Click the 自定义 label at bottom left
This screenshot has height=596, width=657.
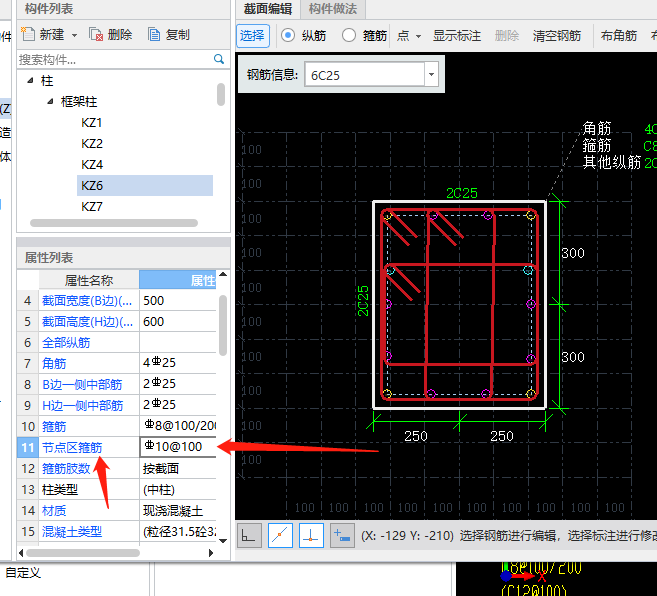tap(23, 573)
